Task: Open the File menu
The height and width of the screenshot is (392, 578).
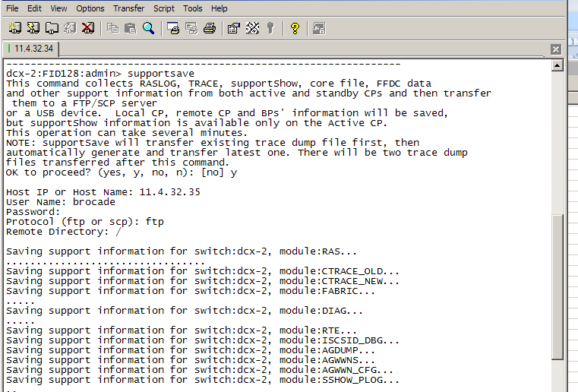Action: click(x=12, y=8)
